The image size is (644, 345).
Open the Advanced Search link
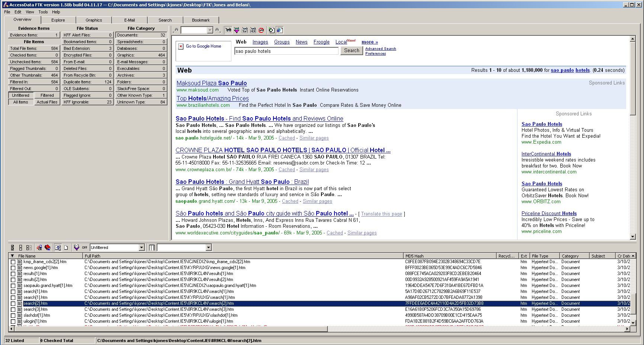[x=381, y=49]
